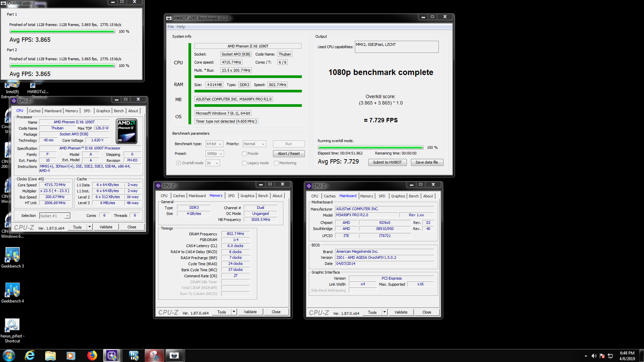Click the HWBOT x265 Benchmark title bar icon
The image size is (644, 362).
pyautogui.click(x=169, y=18)
